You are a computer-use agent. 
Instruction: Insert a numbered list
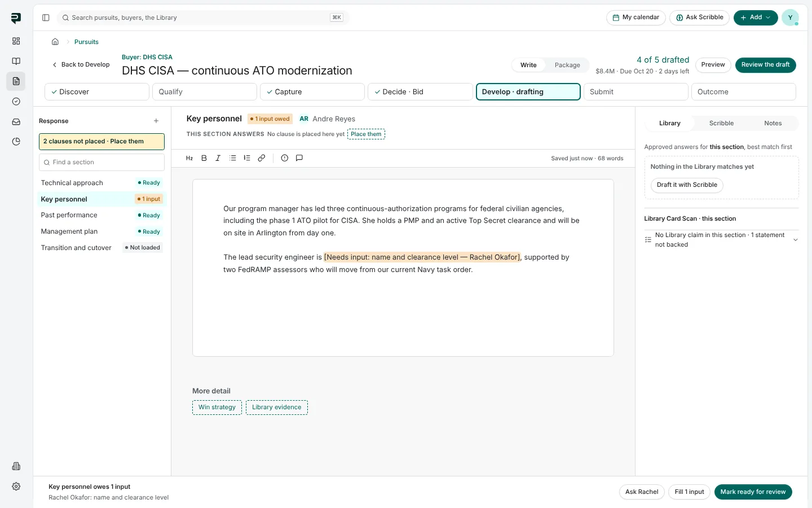click(x=247, y=158)
